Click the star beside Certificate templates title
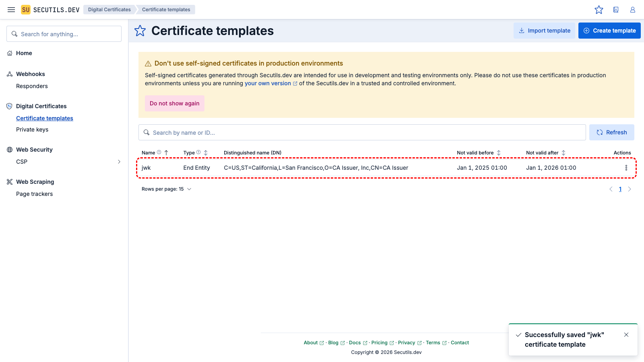 (x=140, y=31)
